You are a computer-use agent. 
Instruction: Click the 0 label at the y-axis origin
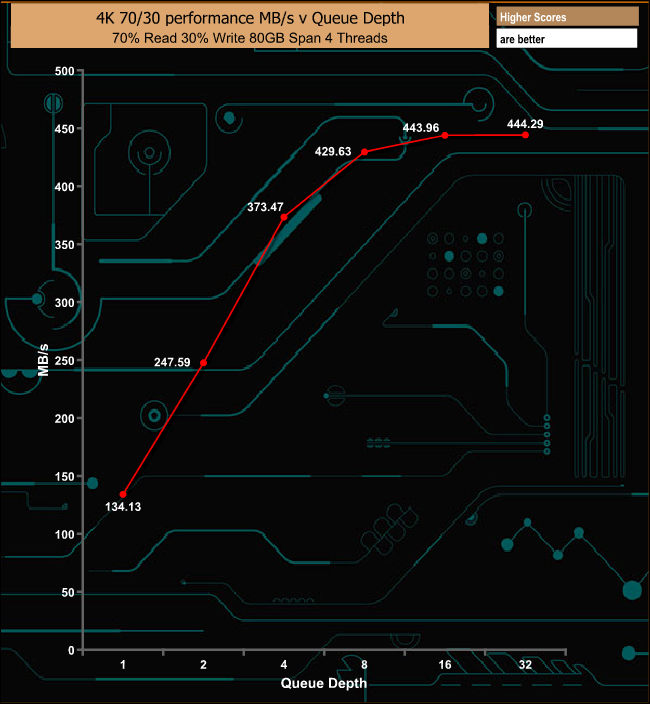click(x=71, y=650)
